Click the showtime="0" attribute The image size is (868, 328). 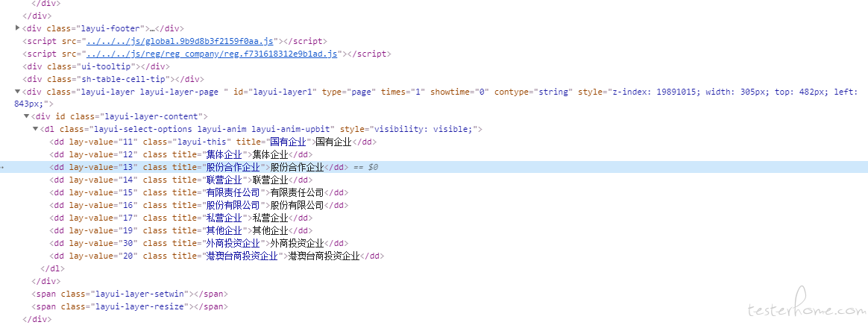(x=460, y=92)
